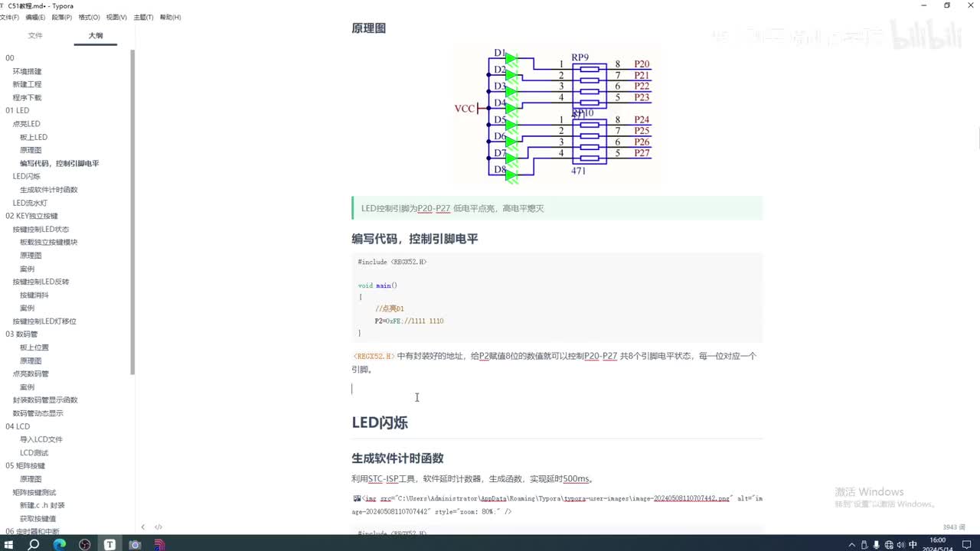The width and height of the screenshot is (980, 551).
Task: Go to 板上位置 in outline
Action: pos(34,347)
